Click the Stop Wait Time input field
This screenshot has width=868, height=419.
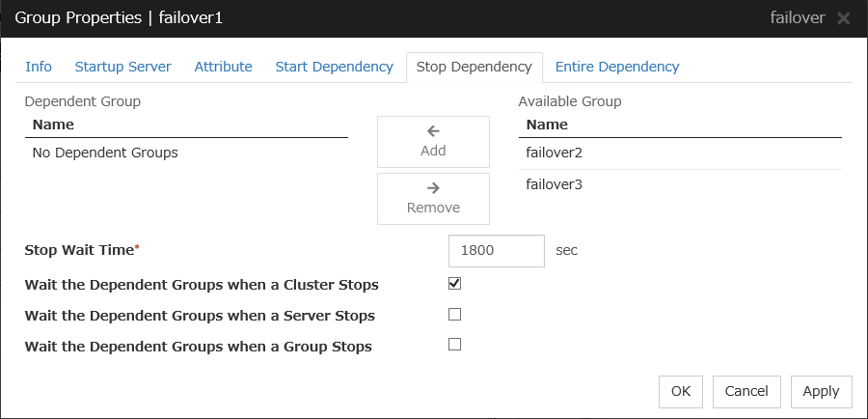point(497,250)
